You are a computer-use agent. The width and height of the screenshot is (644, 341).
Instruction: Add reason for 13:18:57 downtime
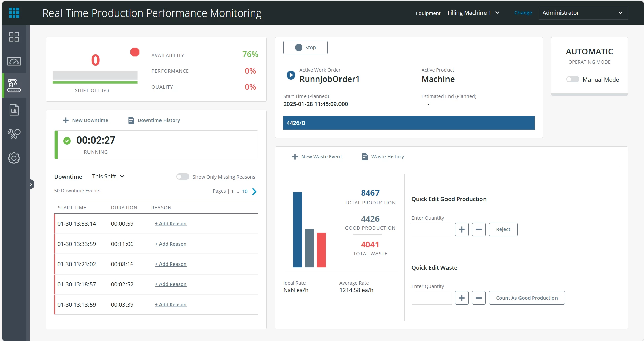171,284
